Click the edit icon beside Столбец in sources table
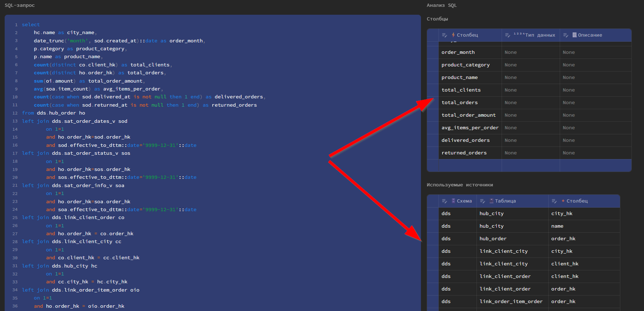The width and height of the screenshot is (644, 311). [554, 201]
